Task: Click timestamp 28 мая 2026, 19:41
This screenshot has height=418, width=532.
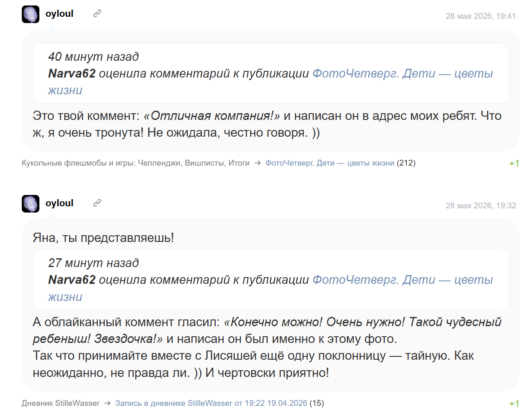Action: (481, 16)
